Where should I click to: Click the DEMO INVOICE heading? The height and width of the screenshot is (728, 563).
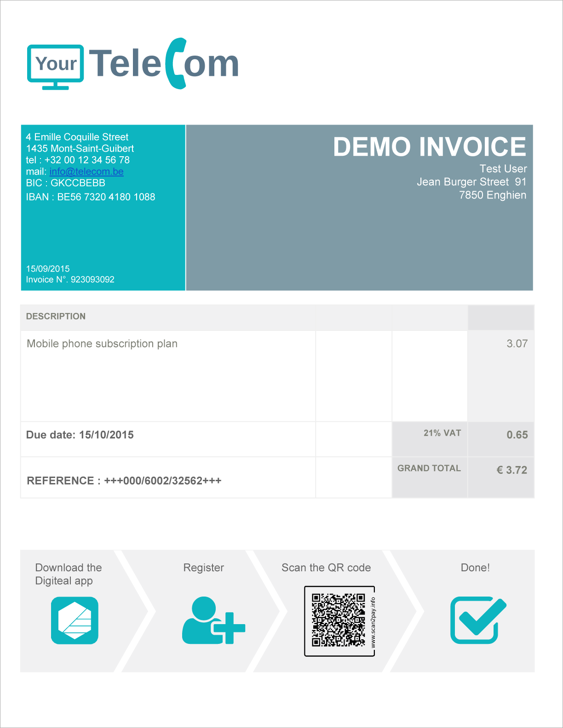(430, 147)
